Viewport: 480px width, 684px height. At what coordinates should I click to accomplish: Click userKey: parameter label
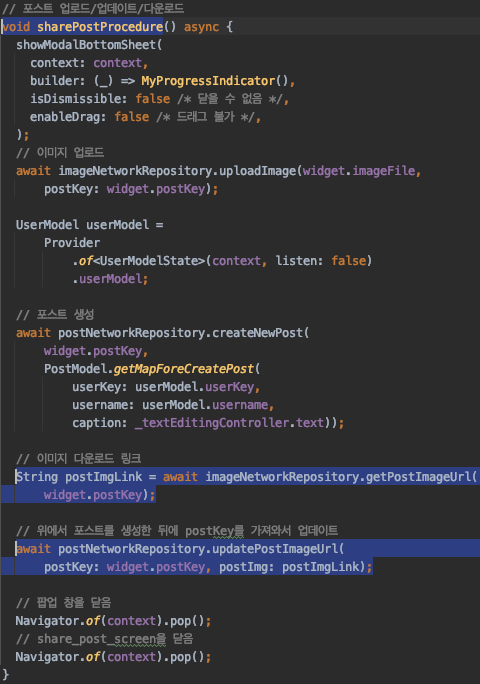(x=100, y=387)
